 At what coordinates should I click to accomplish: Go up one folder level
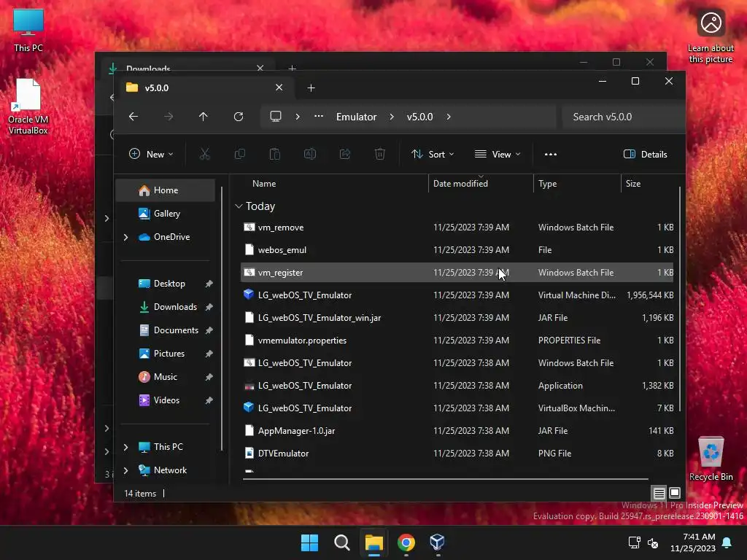click(x=204, y=117)
